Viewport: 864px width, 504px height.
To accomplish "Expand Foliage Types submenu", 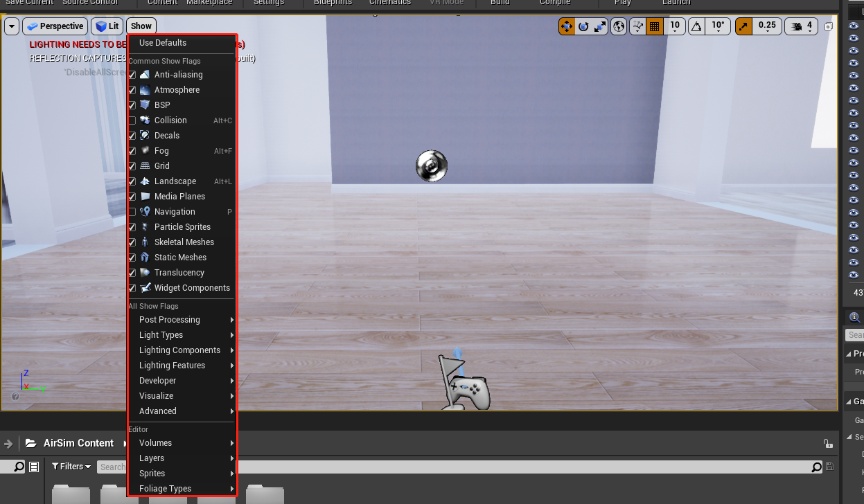I will click(182, 489).
